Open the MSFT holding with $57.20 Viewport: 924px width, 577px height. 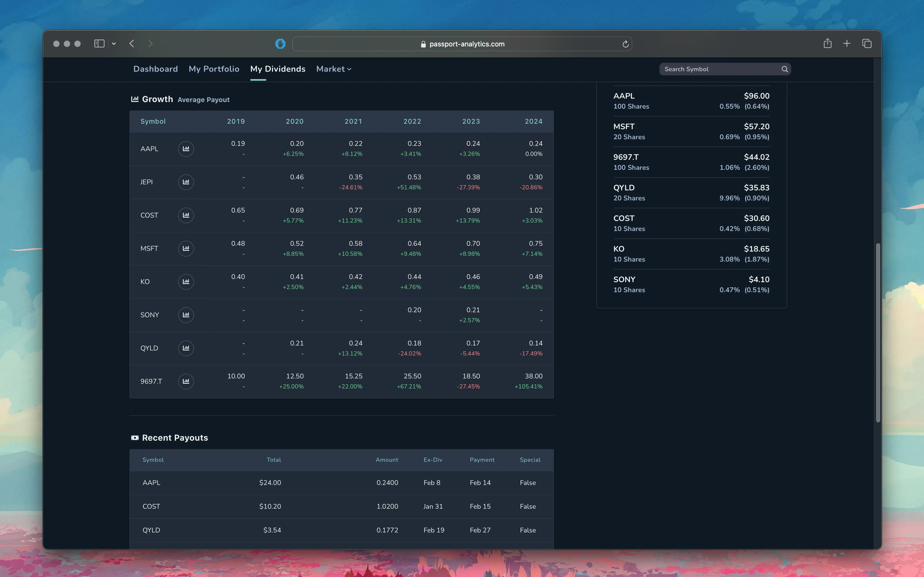coord(691,132)
